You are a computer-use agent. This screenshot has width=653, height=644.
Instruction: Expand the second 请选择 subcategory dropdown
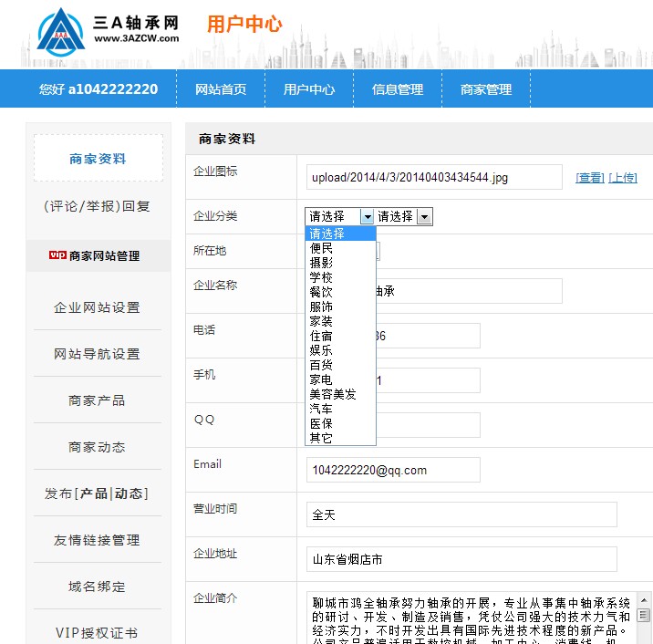pyautogui.click(x=404, y=216)
